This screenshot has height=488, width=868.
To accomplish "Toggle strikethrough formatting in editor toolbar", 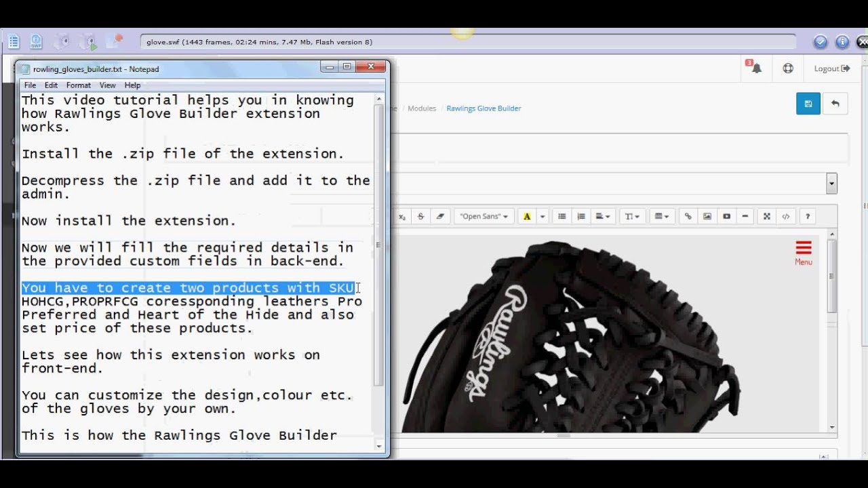I will point(420,216).
